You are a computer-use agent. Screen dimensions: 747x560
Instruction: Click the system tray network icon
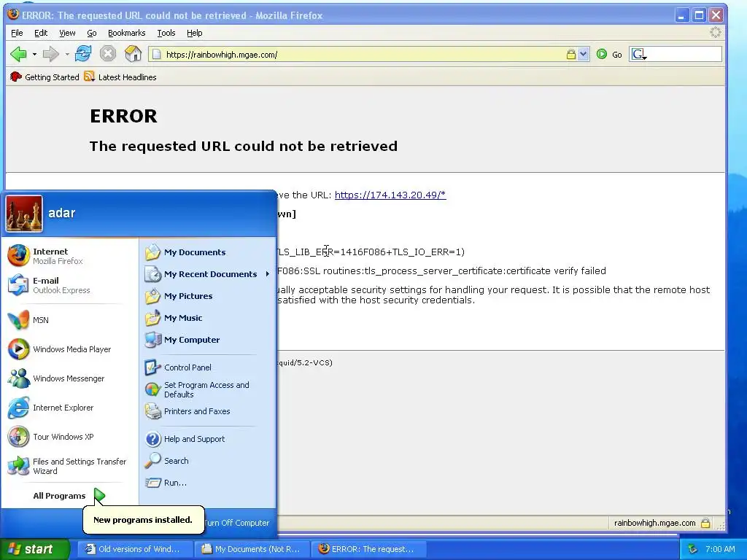pos(693,549)
